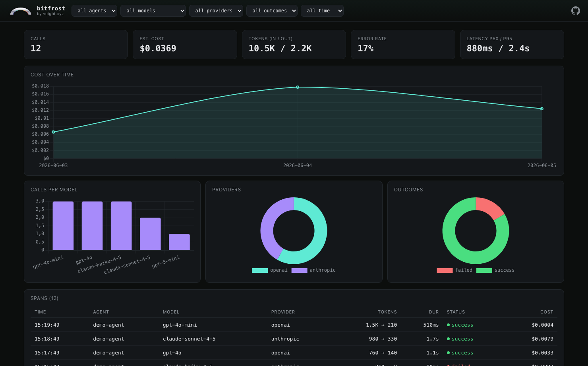Click the TOKENS column header
Viewport: 588px width, 366px height.
point(387,312)
